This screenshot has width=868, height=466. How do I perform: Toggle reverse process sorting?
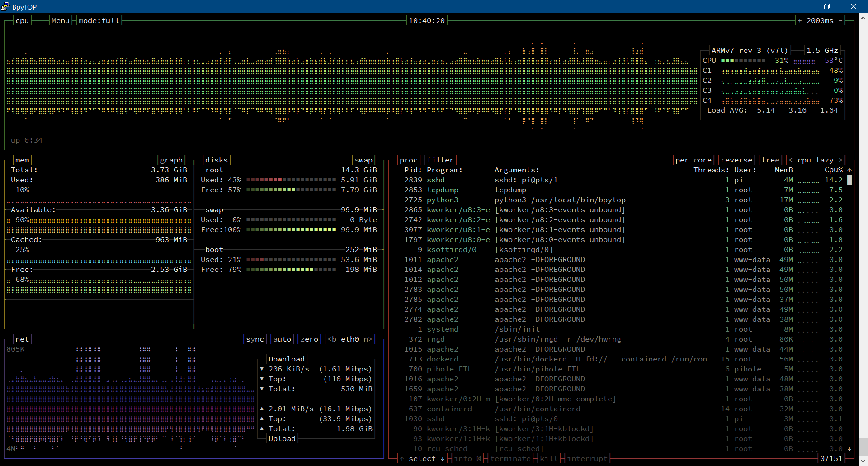point(737,160)
